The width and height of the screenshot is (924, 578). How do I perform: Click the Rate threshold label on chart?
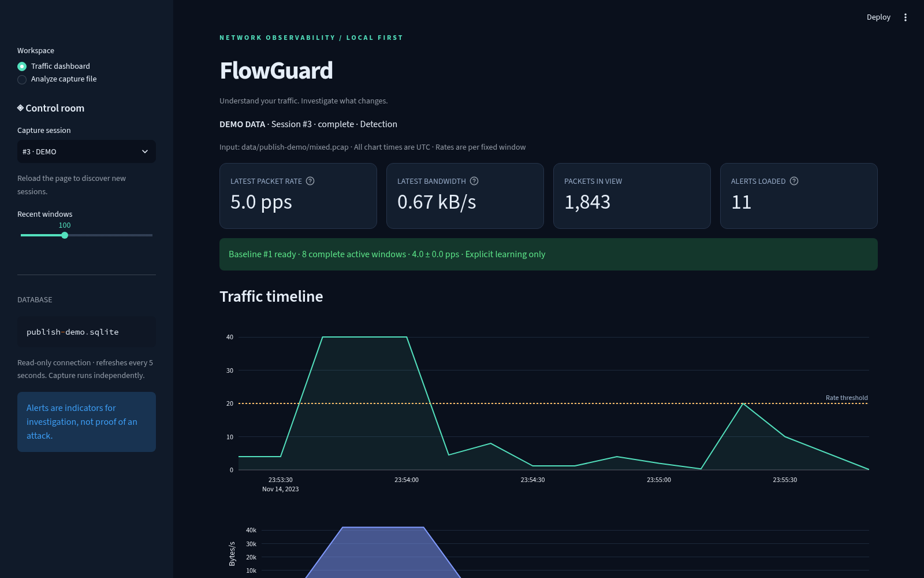tap(847, 398)
